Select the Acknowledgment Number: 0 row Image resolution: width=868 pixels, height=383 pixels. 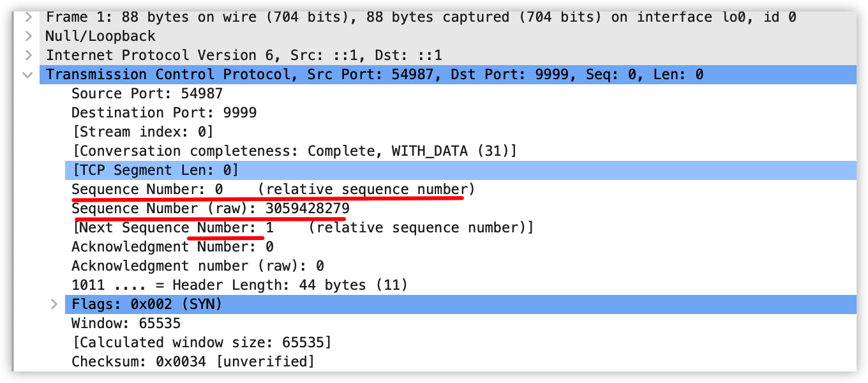172,247
